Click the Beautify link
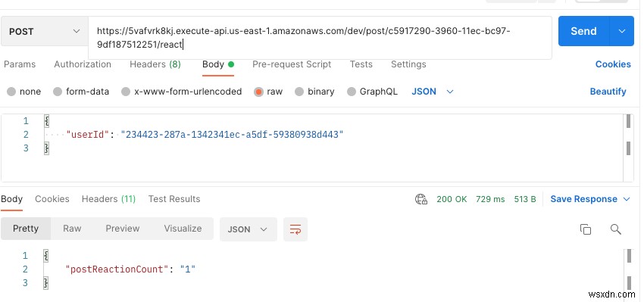644x302 pixels. (x=608, y=92)
